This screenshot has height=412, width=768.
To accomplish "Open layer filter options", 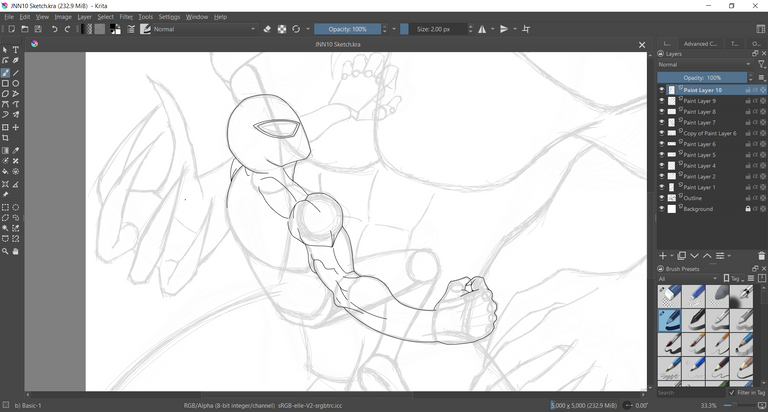I will pos(761,65).
